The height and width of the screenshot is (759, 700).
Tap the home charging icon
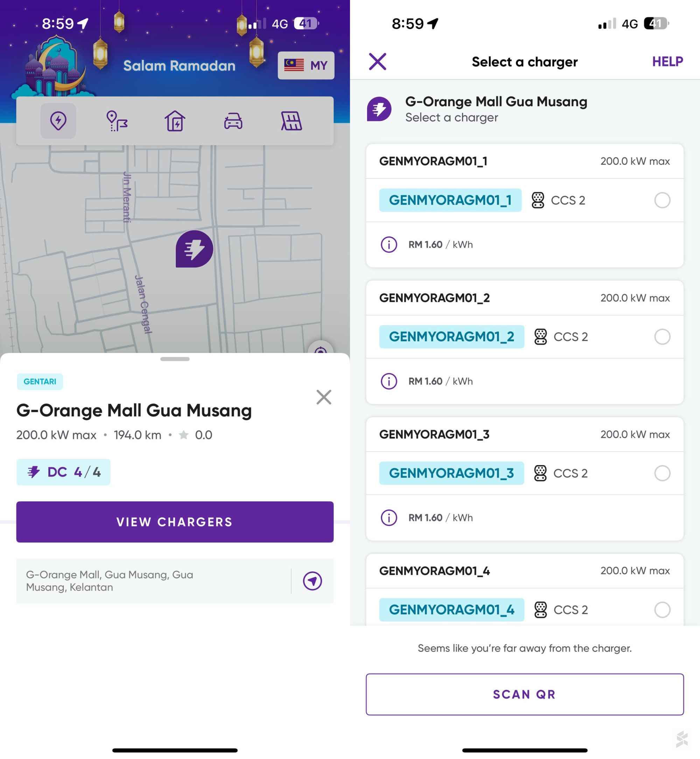point(175,121)
